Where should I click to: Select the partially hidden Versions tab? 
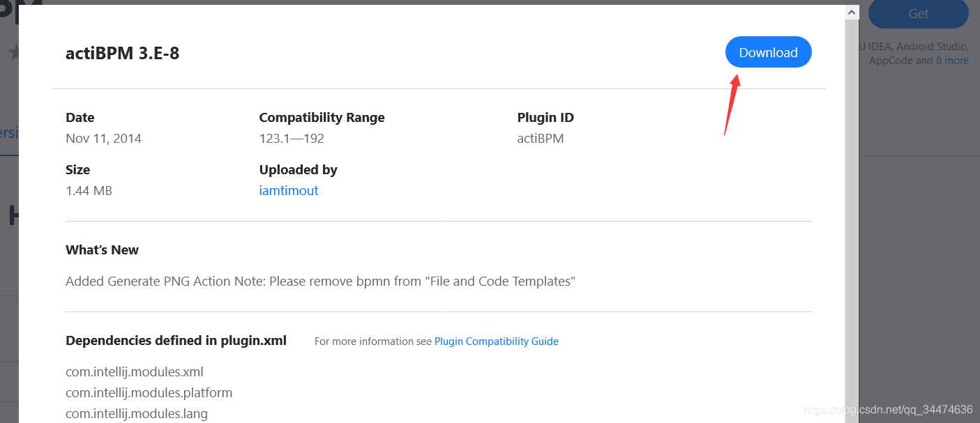9,132
